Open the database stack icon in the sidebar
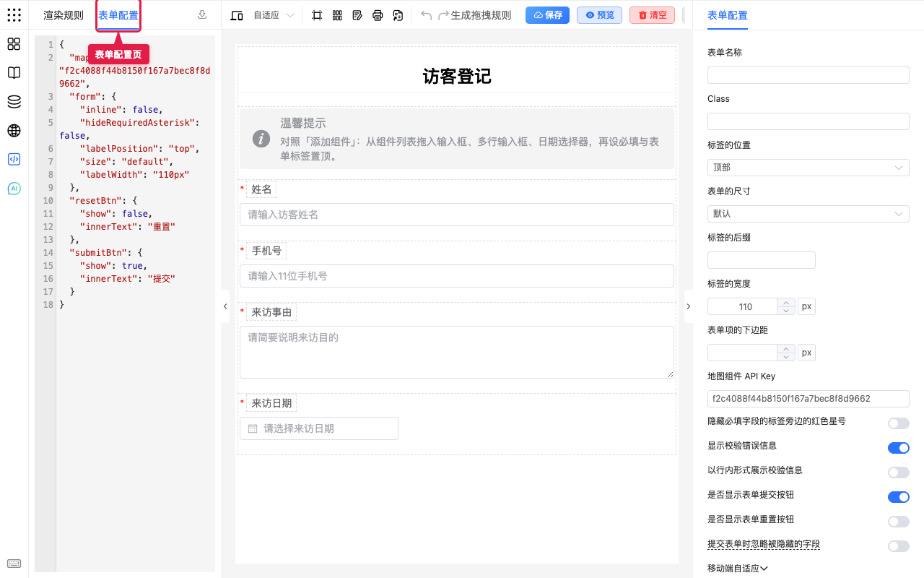This screenshot has height=578, width=924. coord(14,102)
